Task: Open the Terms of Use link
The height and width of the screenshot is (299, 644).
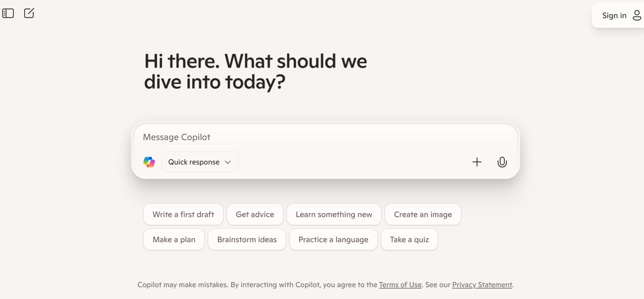Action: click(x=400, y=285)
